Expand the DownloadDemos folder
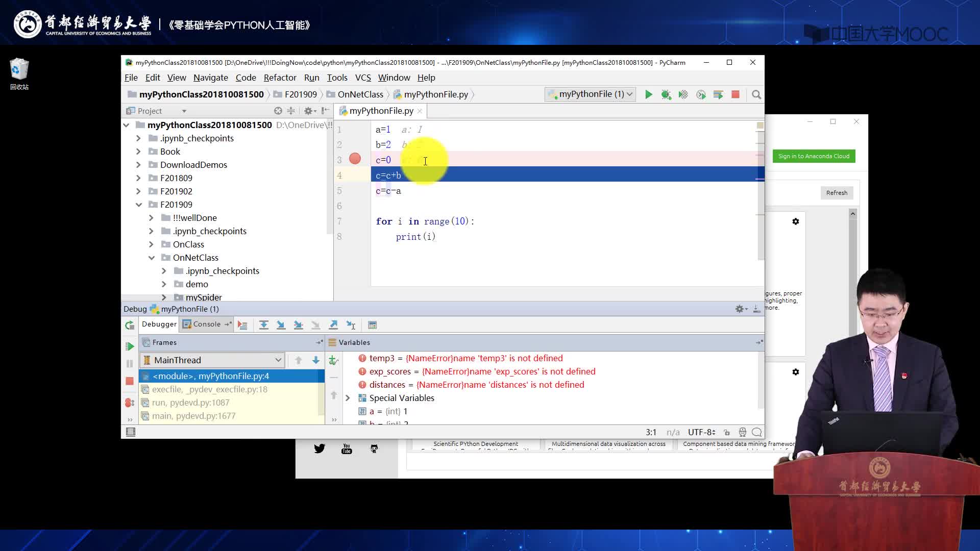This screenshot has width=980, height=551. click(x=138, y=165)
